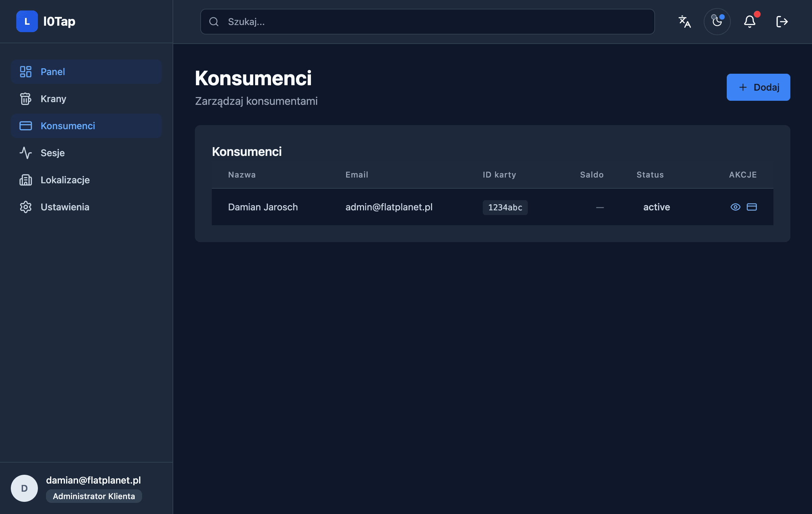Click the logout icon in the header

click(782, 22)
